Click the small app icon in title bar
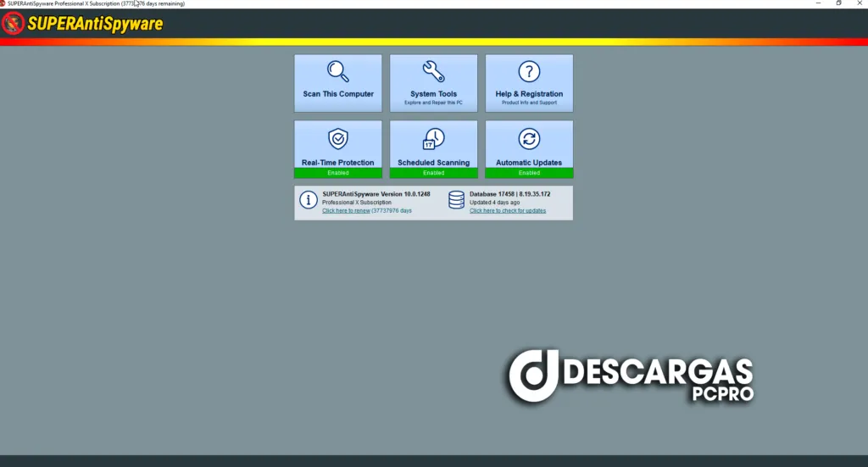This screenshot has width=868, height=467. 3,3
